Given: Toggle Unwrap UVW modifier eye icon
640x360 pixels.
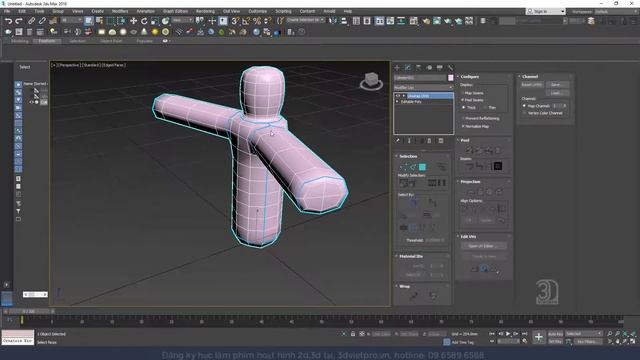Looking at the screenshot, I should [398, 96].
